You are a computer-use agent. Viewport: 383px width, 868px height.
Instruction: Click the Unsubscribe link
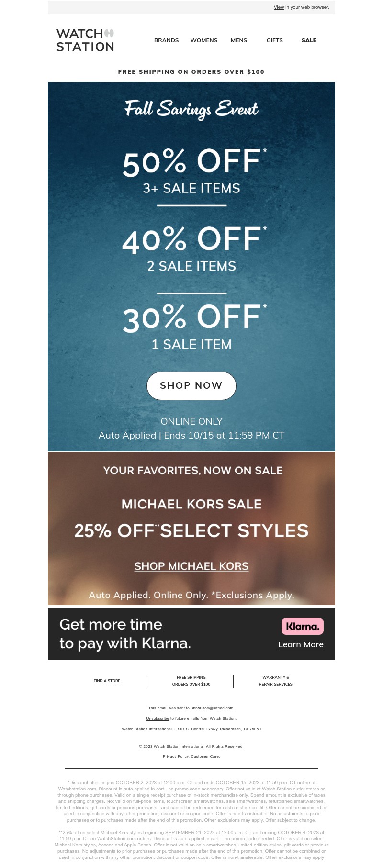158,718
